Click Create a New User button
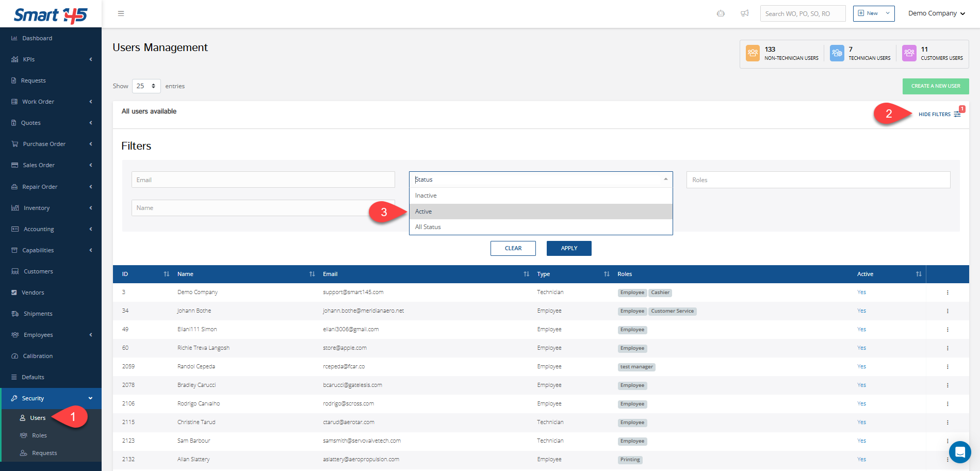This screenshot has width=980, height=471. click(935, 86)
